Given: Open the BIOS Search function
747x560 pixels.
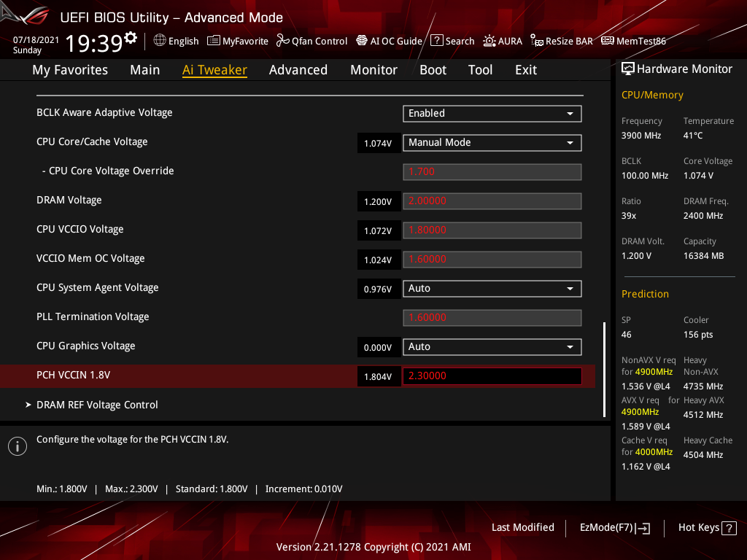Looking at the screenshot, I should 452,41.
